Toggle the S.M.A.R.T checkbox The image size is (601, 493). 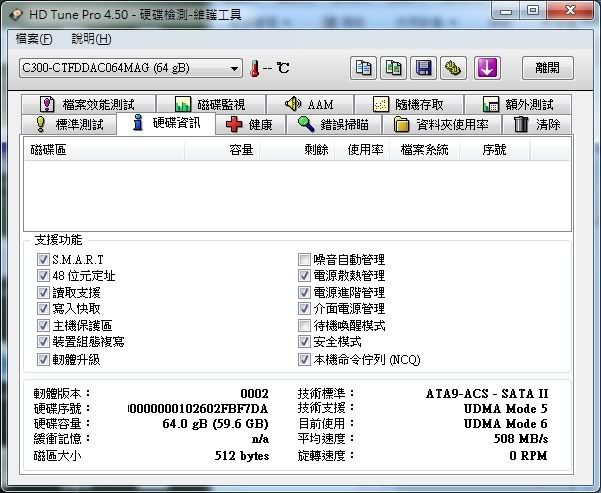43,260
